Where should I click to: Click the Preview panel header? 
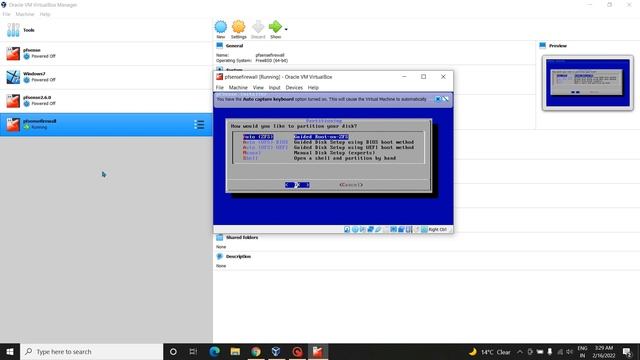(558, 46)
